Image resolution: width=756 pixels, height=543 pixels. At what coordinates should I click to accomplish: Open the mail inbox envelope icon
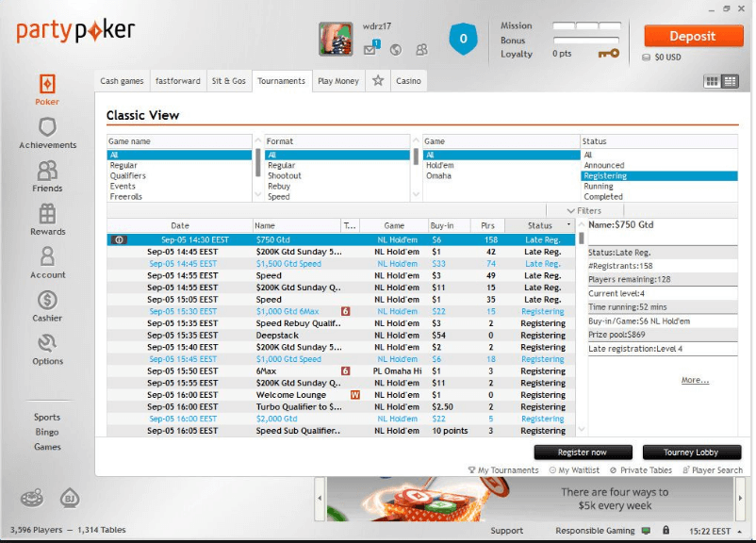pos(371,49)
